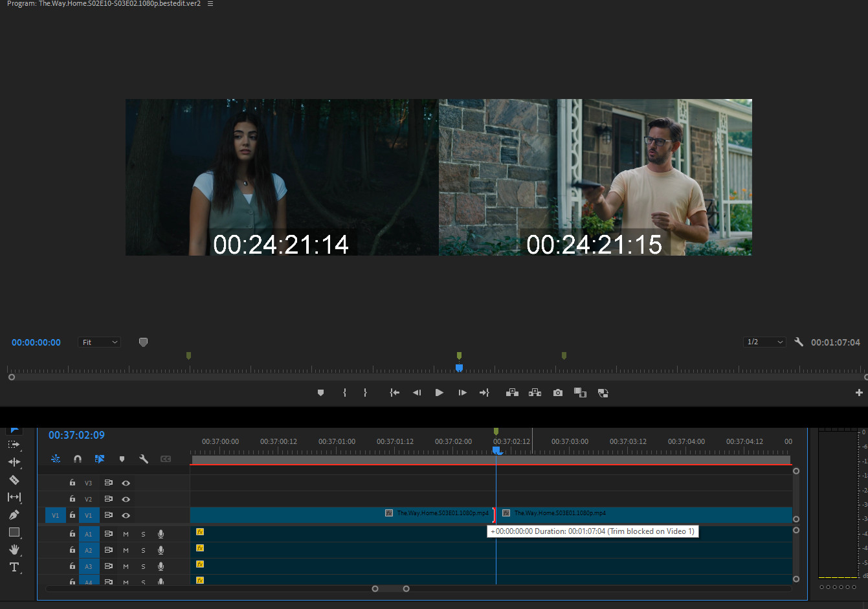Mute audio track A2
The image size is (868, 609).
[x=126, y=550]
